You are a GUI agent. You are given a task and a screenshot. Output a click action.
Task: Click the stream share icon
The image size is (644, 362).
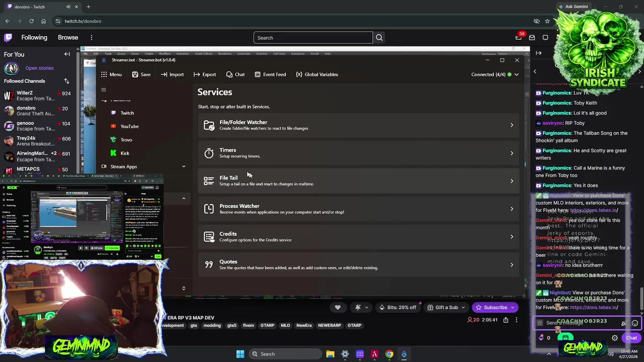click(x=506, y=320)
